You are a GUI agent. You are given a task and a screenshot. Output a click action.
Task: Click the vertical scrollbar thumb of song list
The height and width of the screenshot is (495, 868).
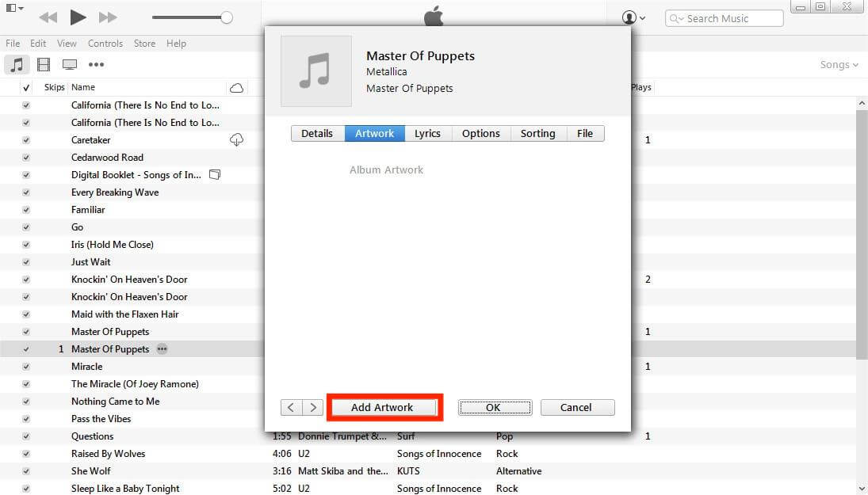pos(862,235)
